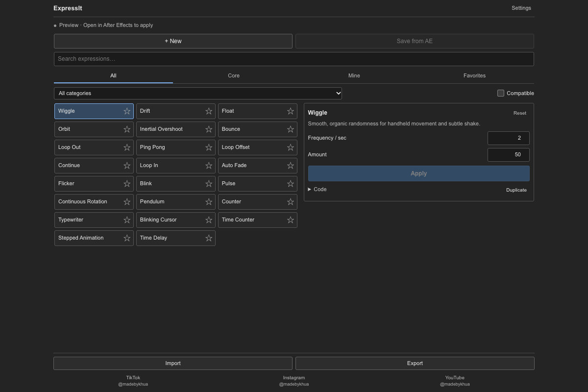The image size is (588, 392).
Task: Apply the Wiggle expression
Action: pyautogui.click(x=419, y=173)
